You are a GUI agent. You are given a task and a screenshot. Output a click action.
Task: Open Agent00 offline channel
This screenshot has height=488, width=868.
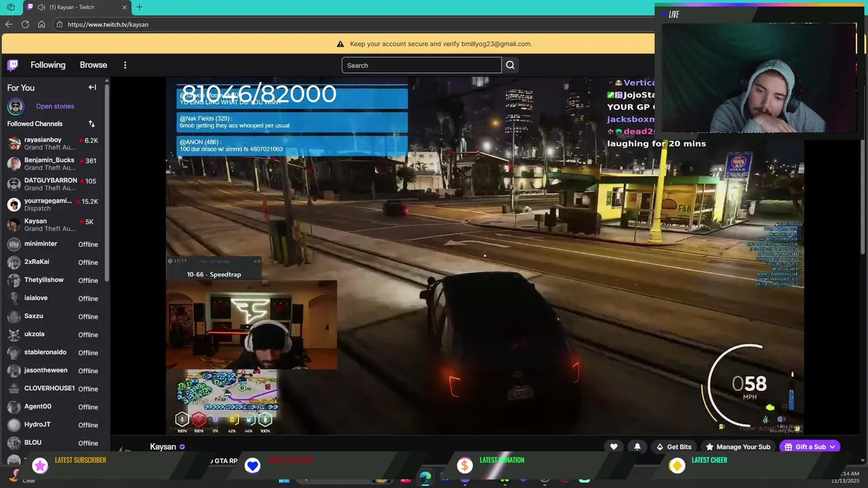click(x=53, y=407)
